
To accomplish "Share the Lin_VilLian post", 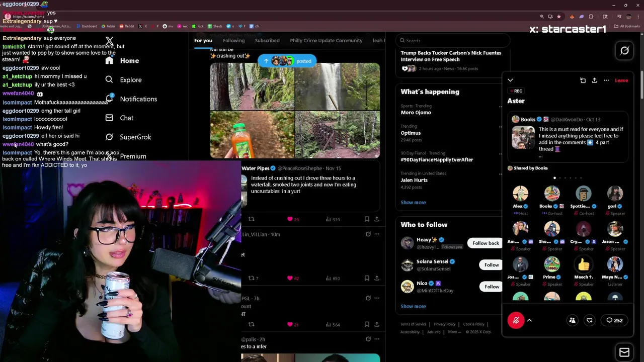I will tap(377, 278).
